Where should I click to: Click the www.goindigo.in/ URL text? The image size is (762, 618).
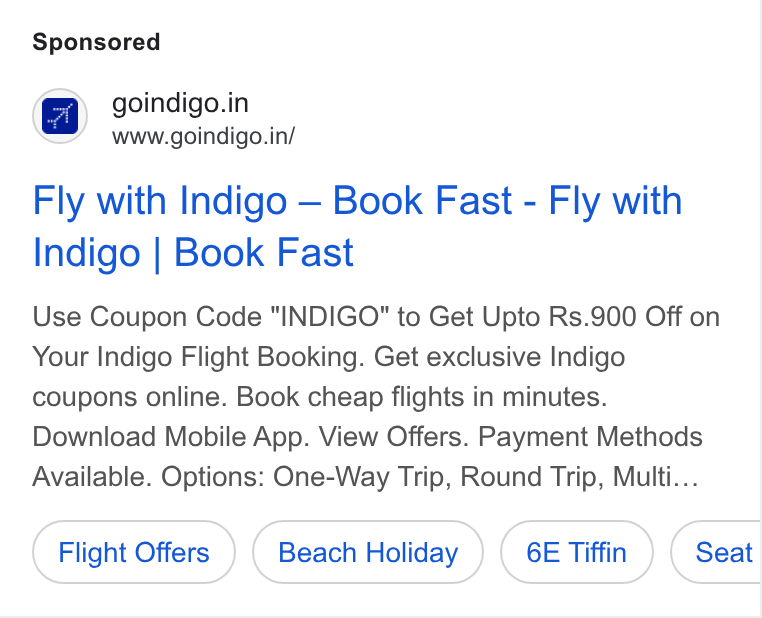point(203,137)
